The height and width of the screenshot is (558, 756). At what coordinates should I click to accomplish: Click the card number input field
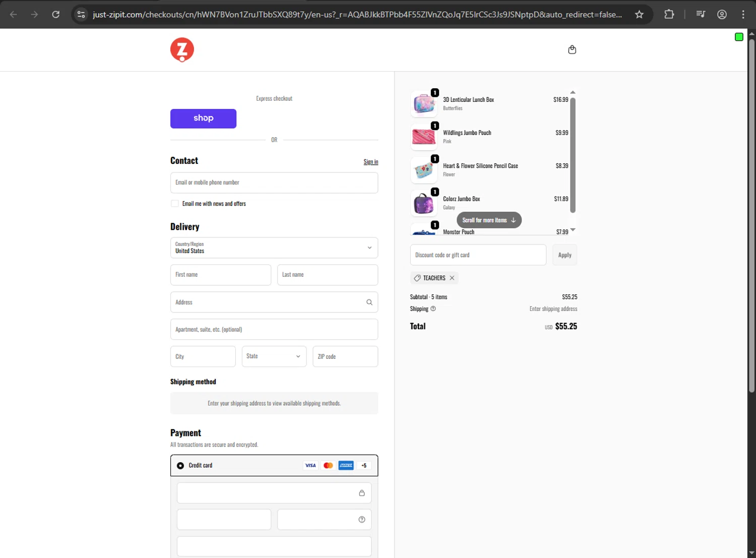coord(274,493)
